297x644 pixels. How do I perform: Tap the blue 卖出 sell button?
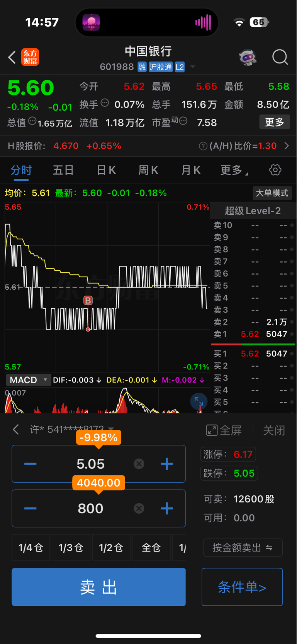click(x=98, y=587)
